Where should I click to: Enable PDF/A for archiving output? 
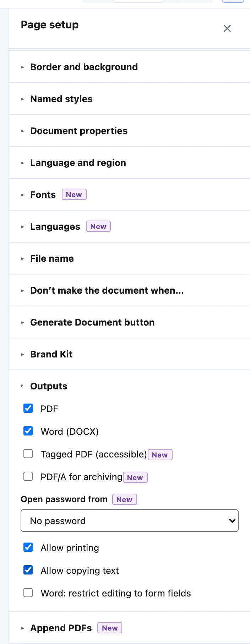click(x=28, y=476)
